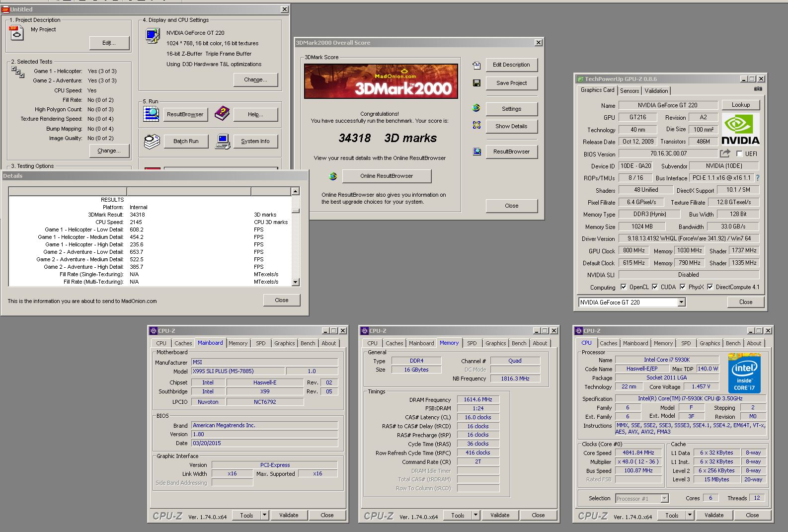788x532 pixels.
Task: Click the Online ResultBrowser globe icon
Action: 333,176
